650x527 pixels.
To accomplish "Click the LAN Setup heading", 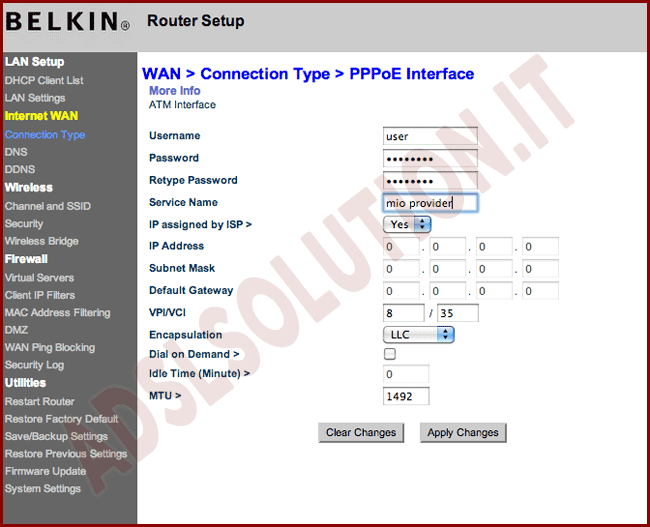I will tap(34, 62).
